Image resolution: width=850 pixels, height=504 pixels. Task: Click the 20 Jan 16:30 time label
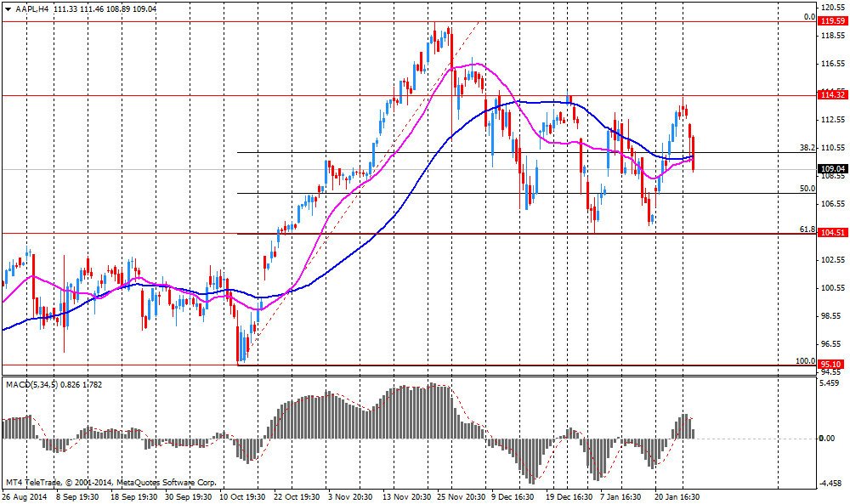[x=677, y=497]
